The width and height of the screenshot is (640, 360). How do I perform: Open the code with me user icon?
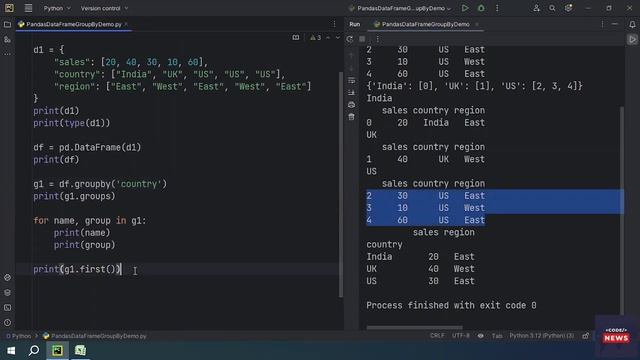coord(536,8)
